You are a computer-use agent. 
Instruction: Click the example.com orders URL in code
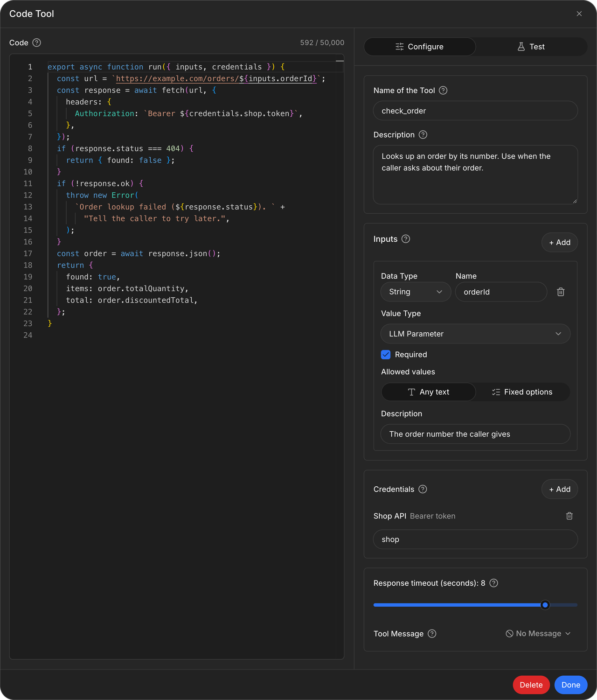pyautogui.click(x=216, y=78)
